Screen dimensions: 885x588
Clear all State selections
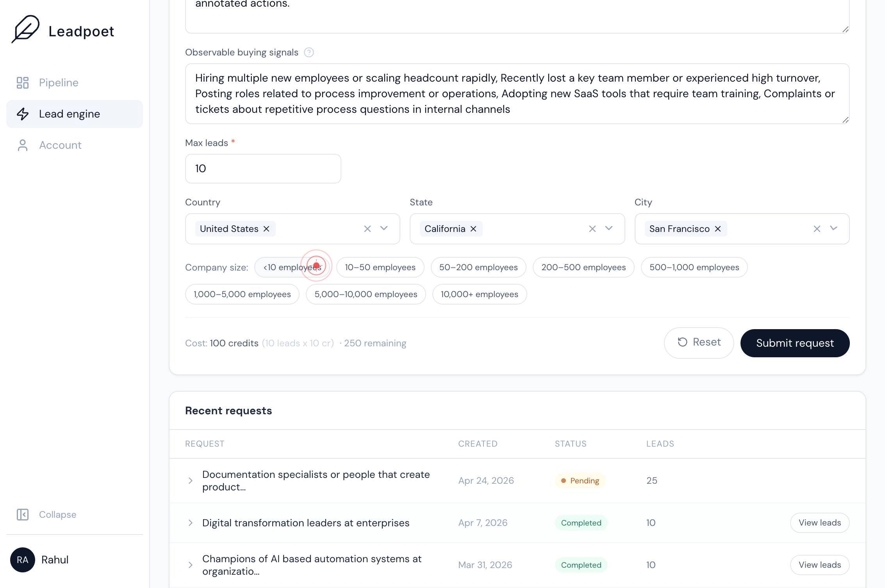(592, 229)
